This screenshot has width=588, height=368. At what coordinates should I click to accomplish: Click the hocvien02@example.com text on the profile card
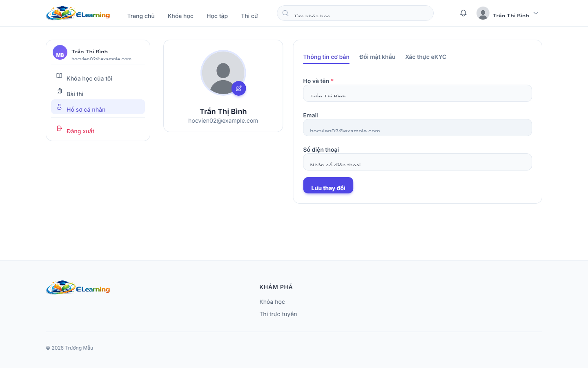223,121
